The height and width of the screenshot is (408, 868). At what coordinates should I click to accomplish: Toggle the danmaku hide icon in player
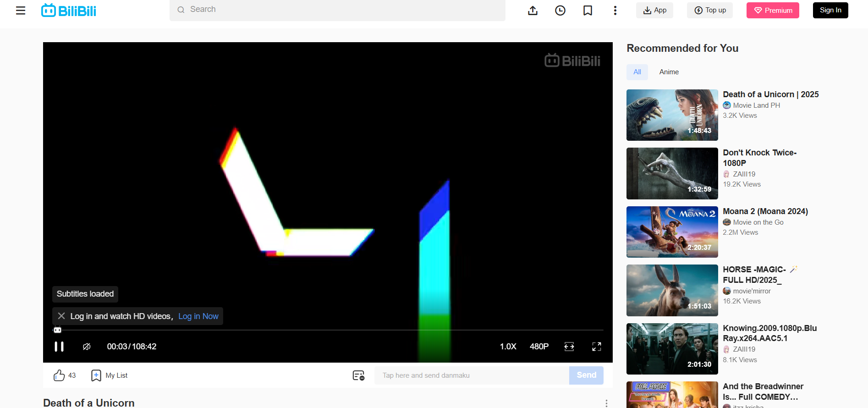pos(87,347)
